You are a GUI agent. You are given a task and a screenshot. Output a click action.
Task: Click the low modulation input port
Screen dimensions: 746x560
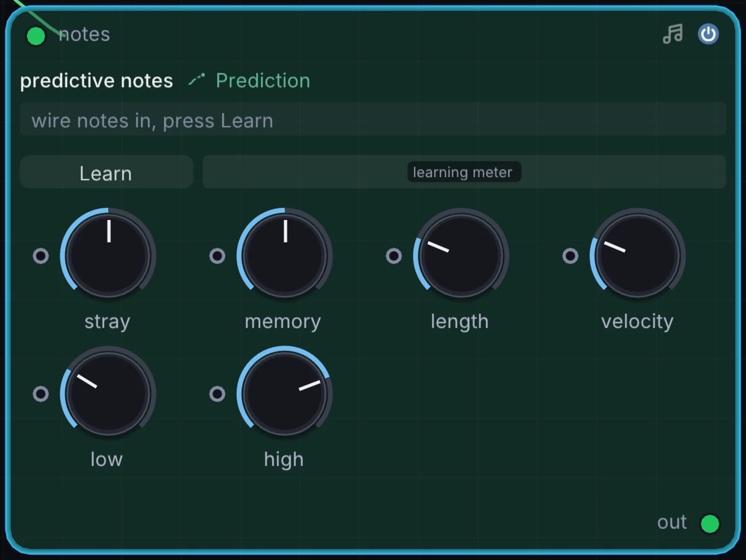point(41,394)
